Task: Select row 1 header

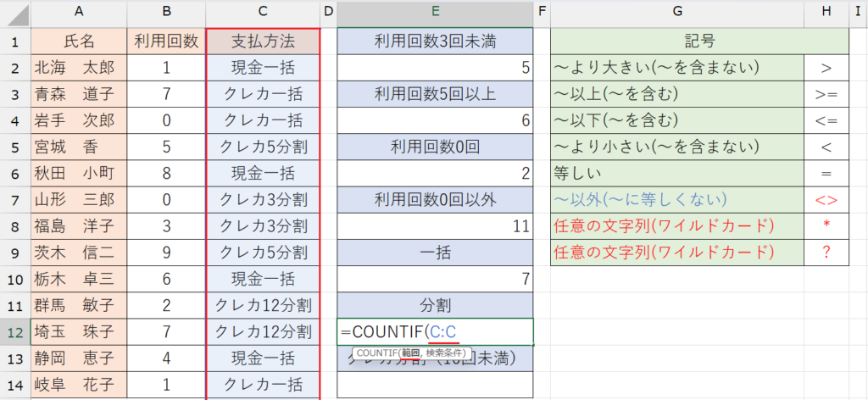Action: pos(15,41)
